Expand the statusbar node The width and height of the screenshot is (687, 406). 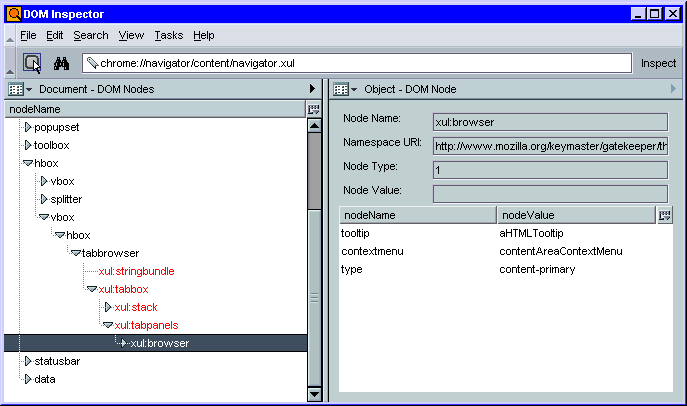pos(28,361)
